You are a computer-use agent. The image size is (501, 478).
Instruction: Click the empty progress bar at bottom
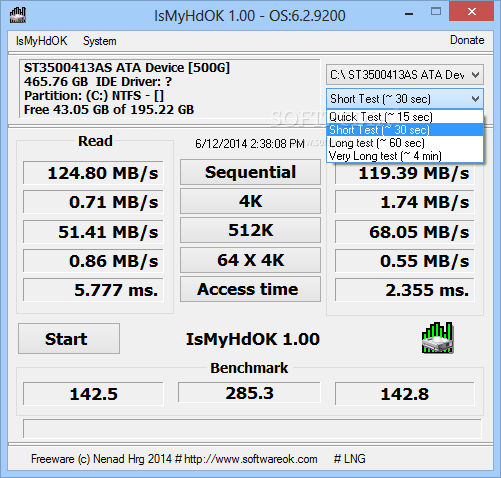click(252, 428)
